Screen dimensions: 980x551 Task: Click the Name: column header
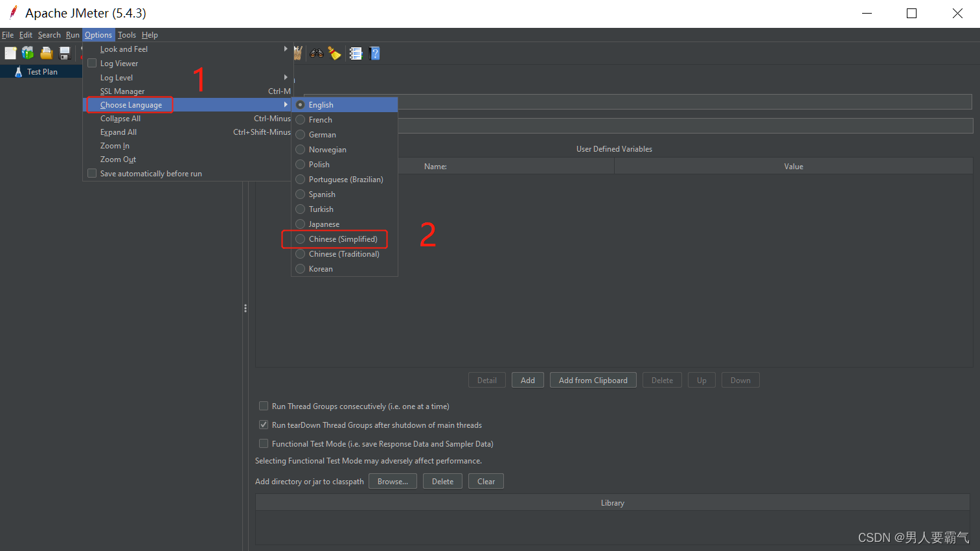[435, 167]
